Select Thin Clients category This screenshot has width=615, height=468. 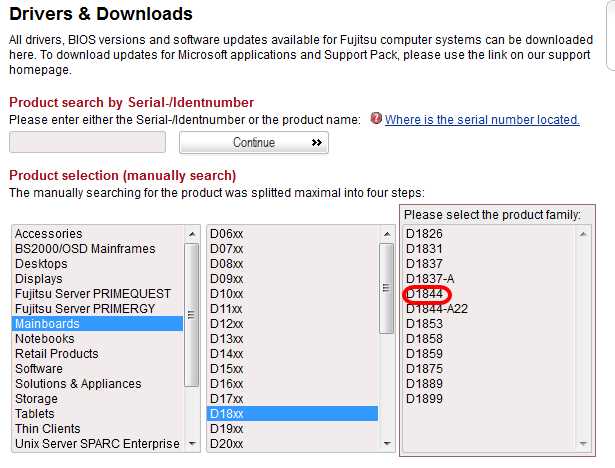point(97,429)
